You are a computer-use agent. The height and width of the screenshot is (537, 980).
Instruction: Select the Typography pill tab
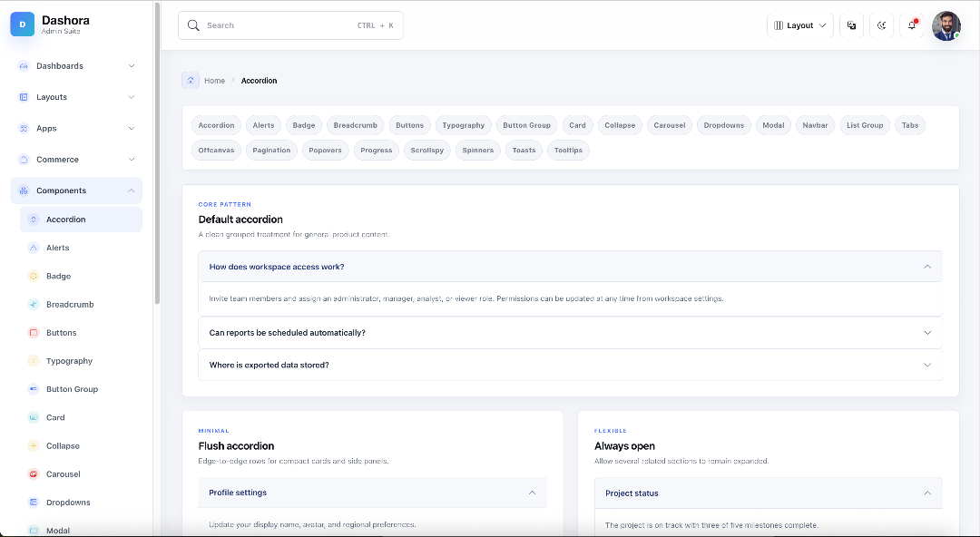tap(463, 125)
